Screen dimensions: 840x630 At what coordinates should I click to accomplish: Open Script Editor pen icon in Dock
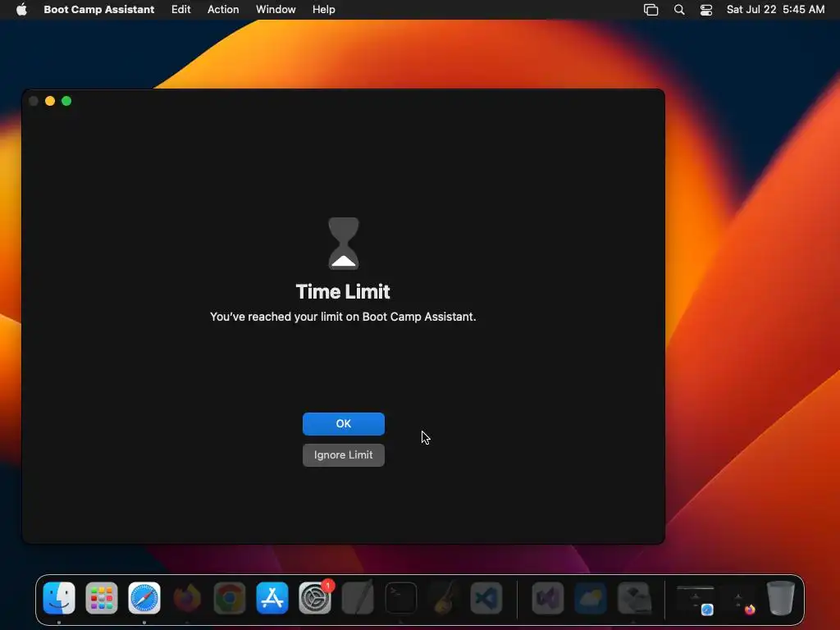click(358, 598)
